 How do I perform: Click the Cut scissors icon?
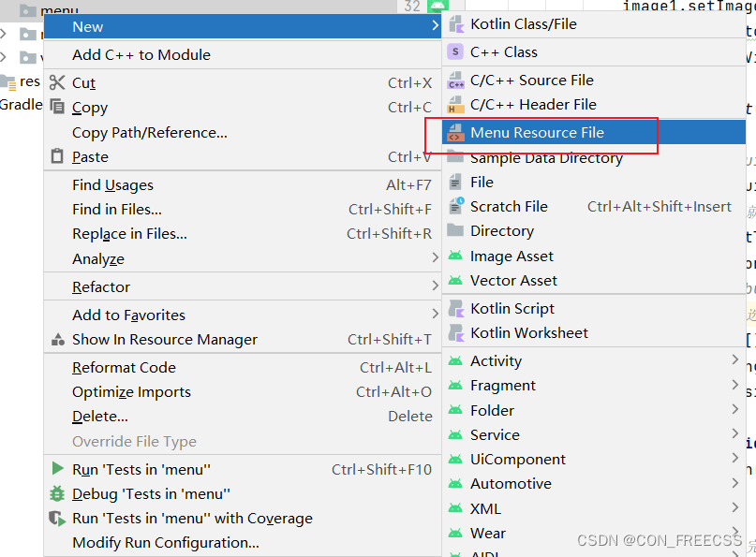(x=57, y=83)
